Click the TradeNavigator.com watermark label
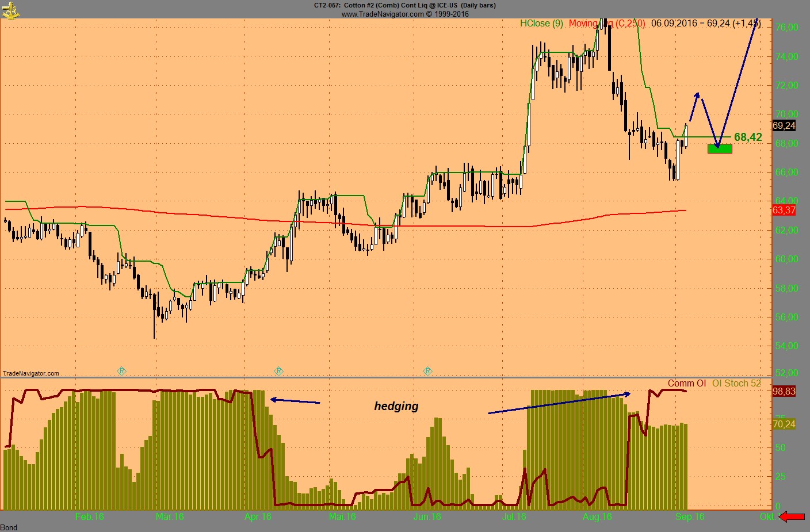 click(x=31, y=373)
